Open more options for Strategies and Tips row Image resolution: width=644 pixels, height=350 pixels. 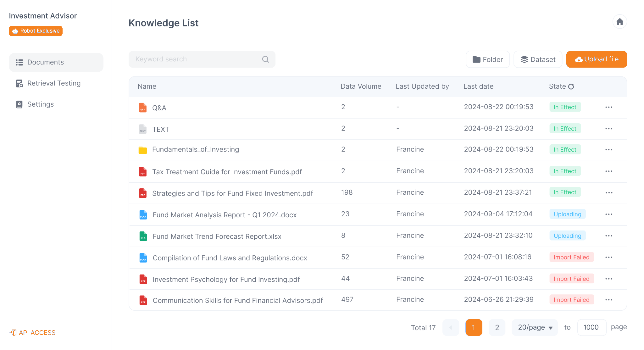point(608,192)
